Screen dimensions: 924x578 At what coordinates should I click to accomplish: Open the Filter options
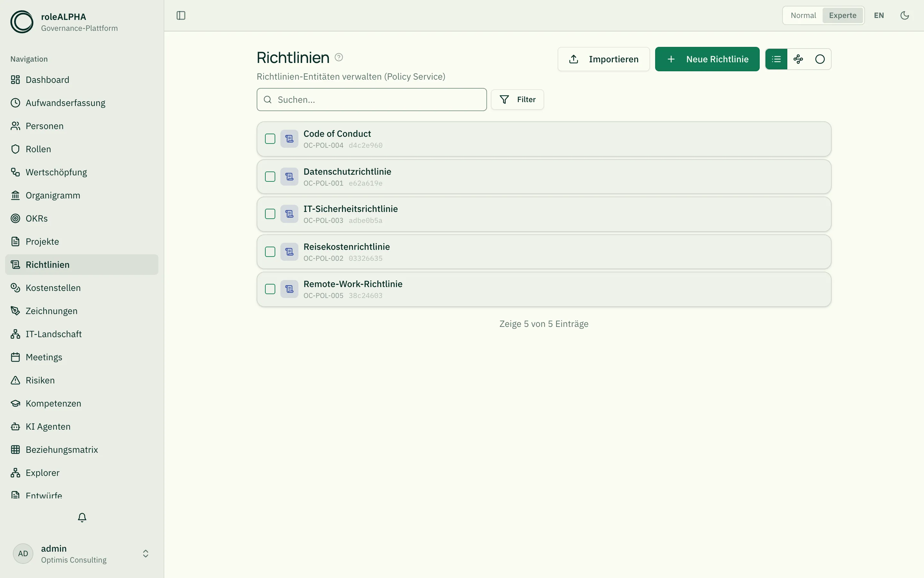518,100
